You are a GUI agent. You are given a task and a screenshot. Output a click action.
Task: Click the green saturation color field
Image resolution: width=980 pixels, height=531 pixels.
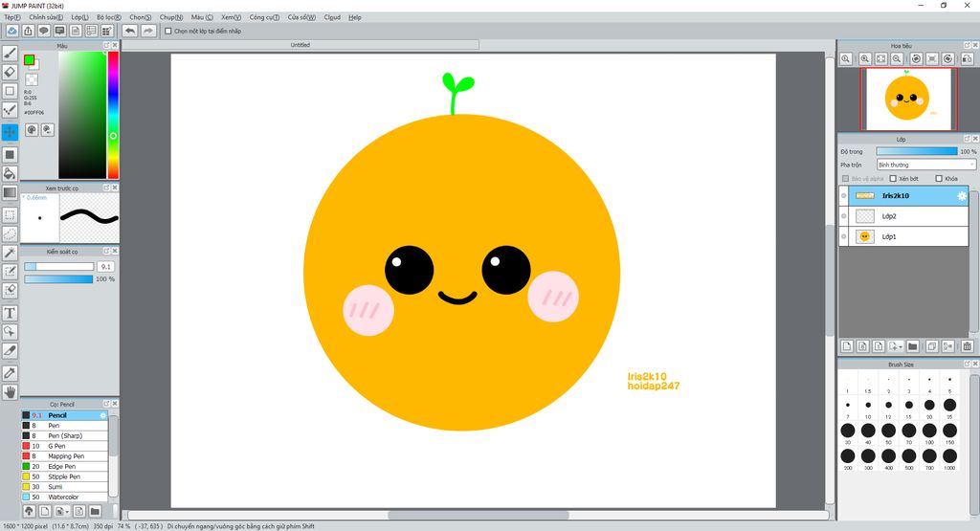(82, 115)
